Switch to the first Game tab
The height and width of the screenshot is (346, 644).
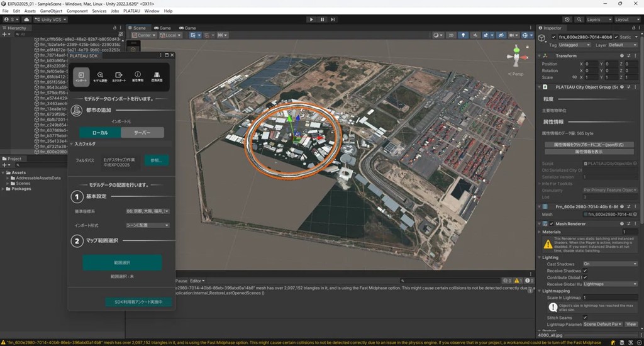[162, 28]
